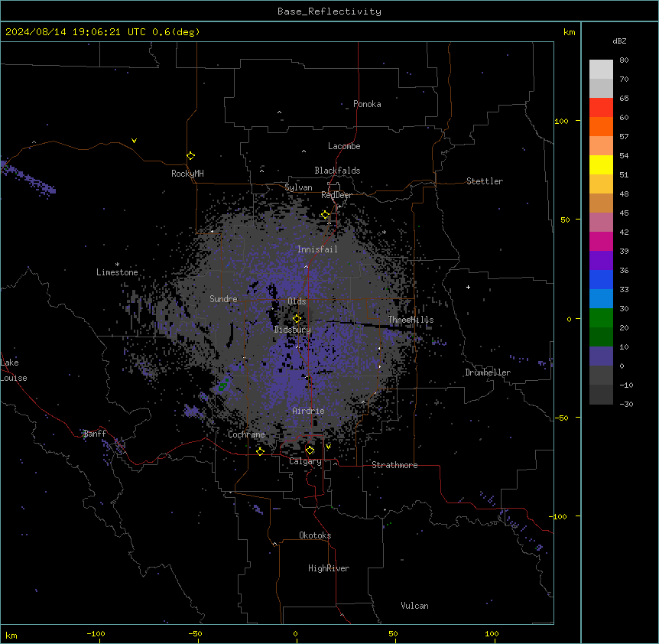Click the yellow diamond marker above RockyMH
This screenshot has height=644, width=659.
click(x=191, y=156)
